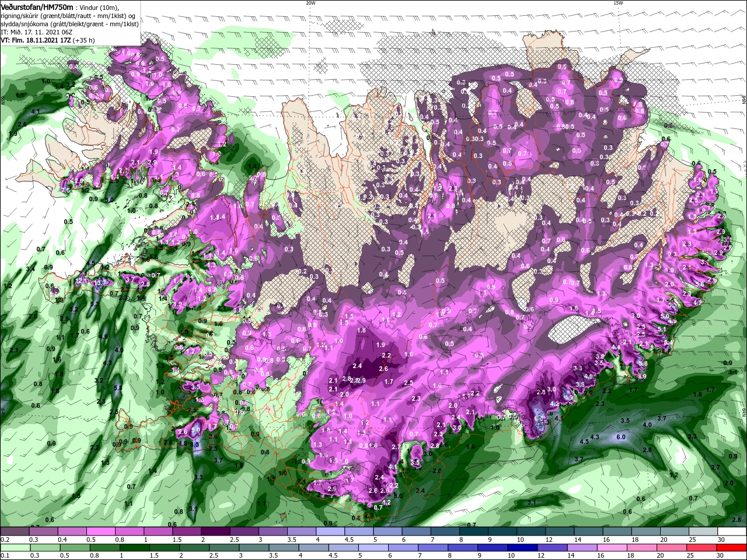Pick the grey-green 3 swatch in lower legend

pos(253,548)
